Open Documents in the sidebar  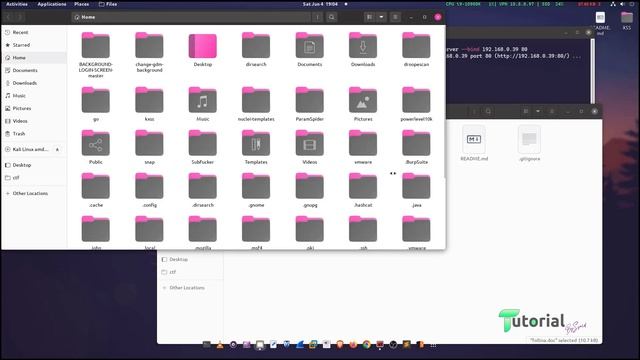pos(33,70)
